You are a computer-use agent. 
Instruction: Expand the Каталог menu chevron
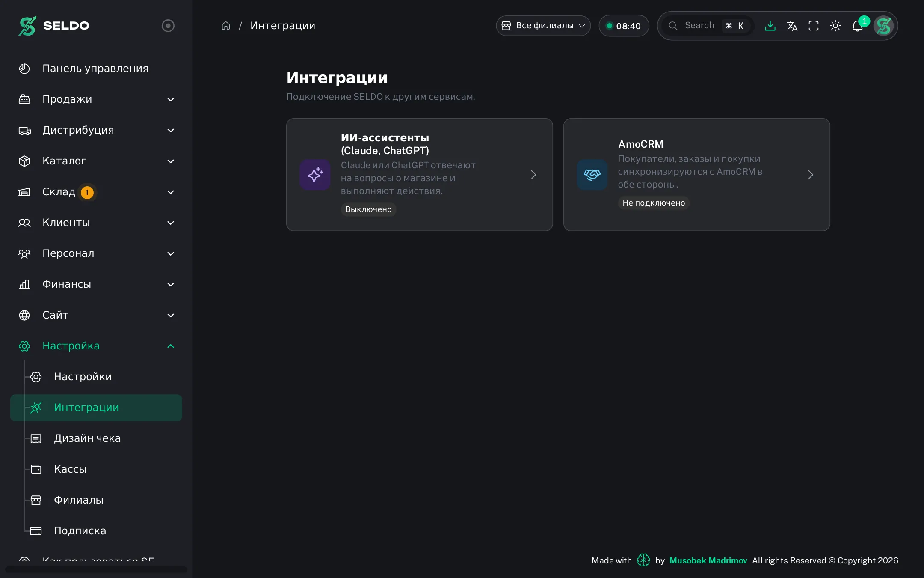(171, 161)
